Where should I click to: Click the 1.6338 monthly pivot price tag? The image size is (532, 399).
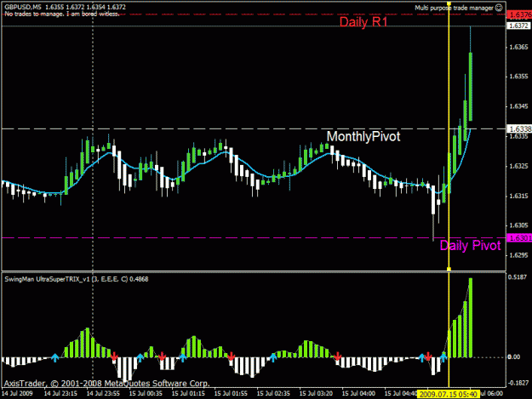point(518,128)
